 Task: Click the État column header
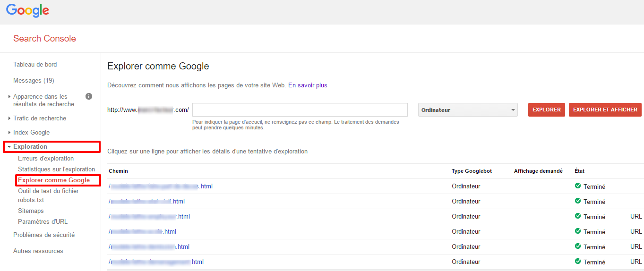coord(579,171)
